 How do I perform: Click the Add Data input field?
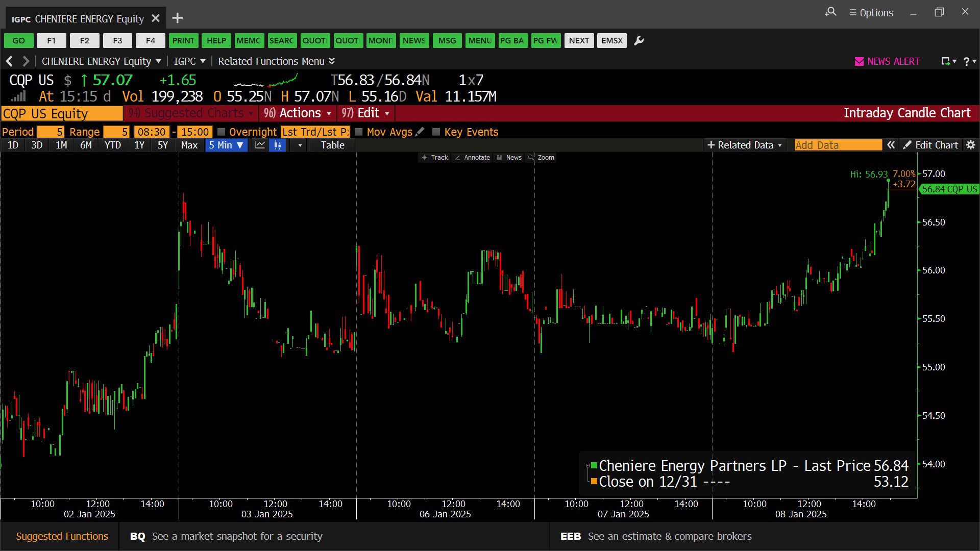tap(838, 145)
